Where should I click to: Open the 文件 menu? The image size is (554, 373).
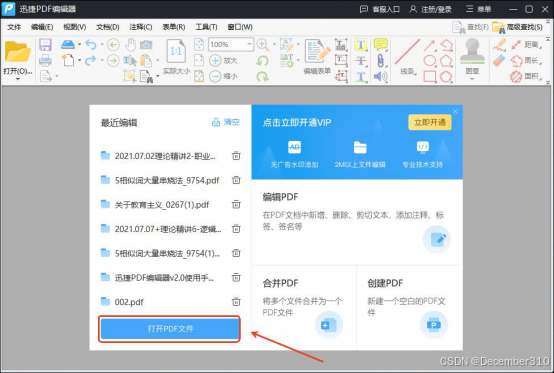[14, 27]
